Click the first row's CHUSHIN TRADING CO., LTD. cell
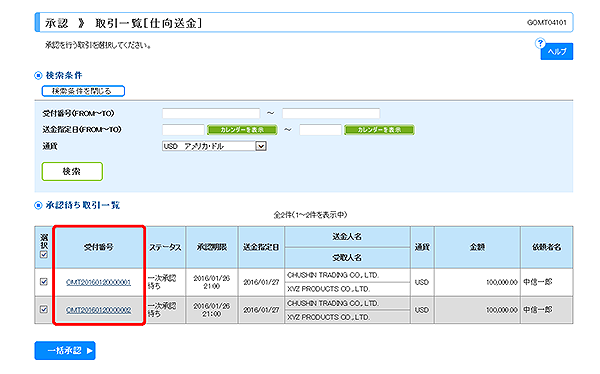The height and width of the screenshot is (374, 600). click(x=347, y=275)
